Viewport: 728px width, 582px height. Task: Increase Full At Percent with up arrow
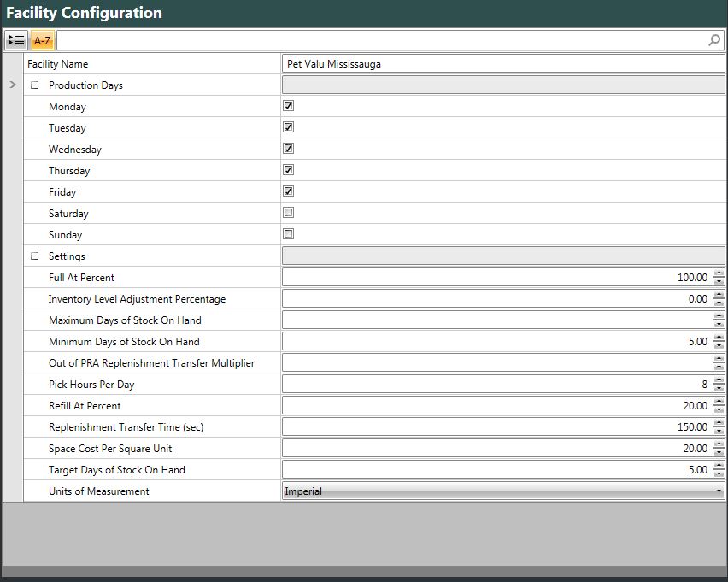coord(719,273)
